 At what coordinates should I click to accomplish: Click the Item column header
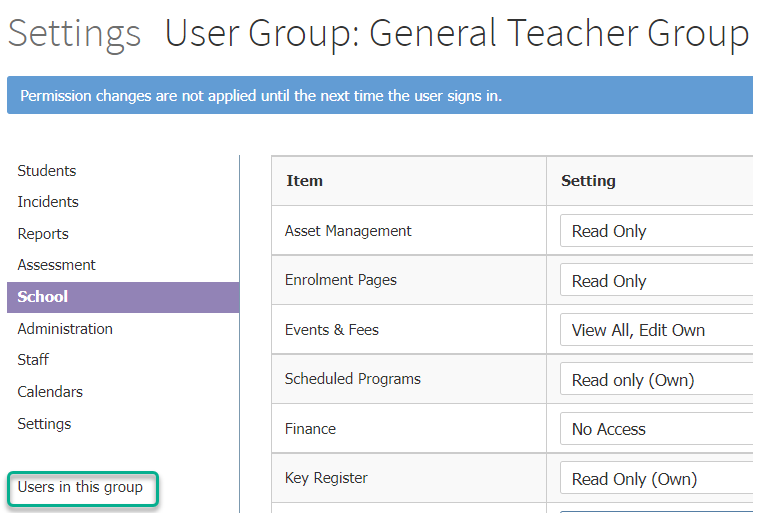click(x=305, y=181)
